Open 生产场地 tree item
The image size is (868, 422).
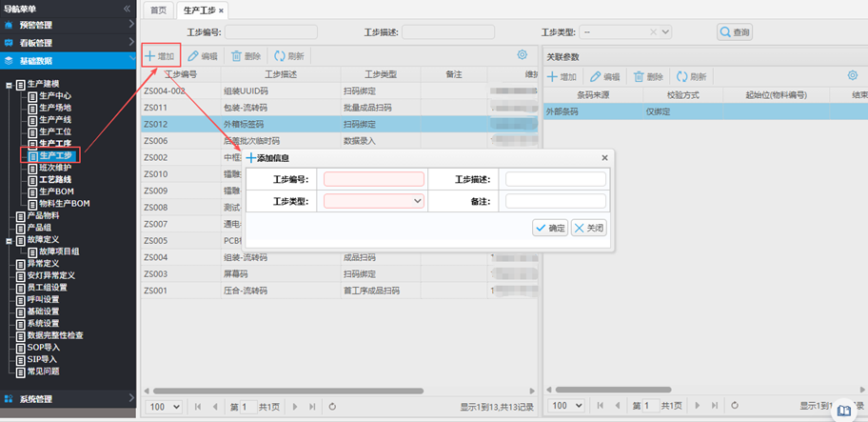(x=55, y=108)
